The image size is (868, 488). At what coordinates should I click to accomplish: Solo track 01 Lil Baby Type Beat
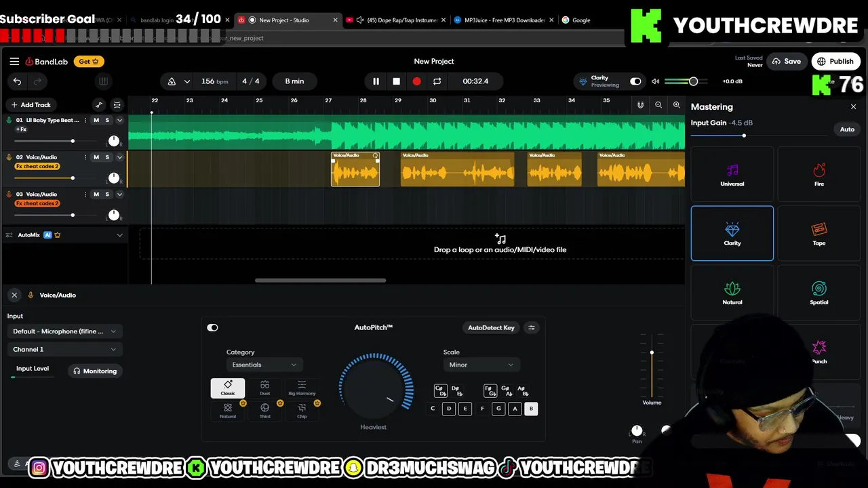point(106,120)
